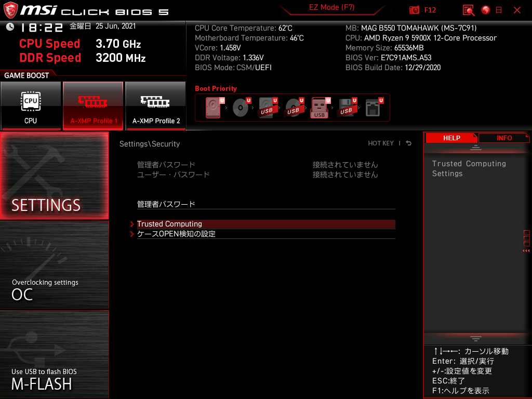Activate the CPU GAME BOOST toggle
The height and width of the screenshot is (399, 532).
31,106
